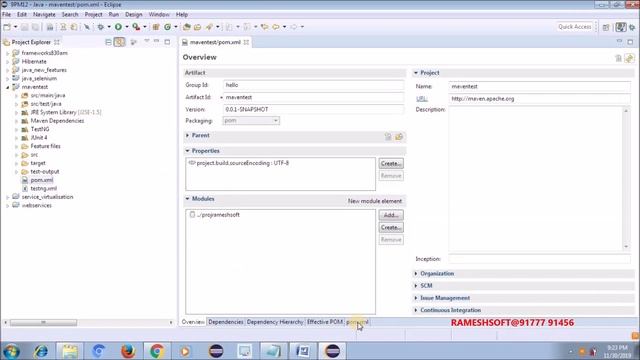The image size is (640, 360).
Task: Open the Project menu
Action: [93, 14]
